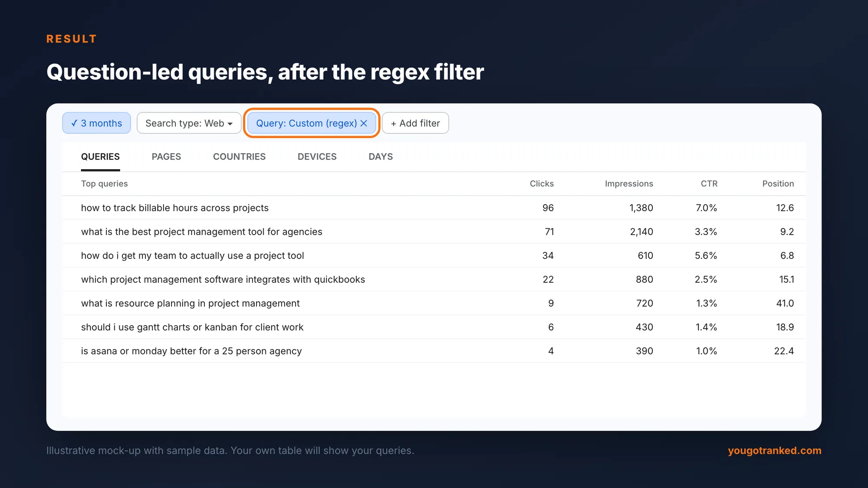Image resolution: width=868 pixels, height=488 pixels.
Task: Switch to the DEVICES tab
Action: (317, 157)
